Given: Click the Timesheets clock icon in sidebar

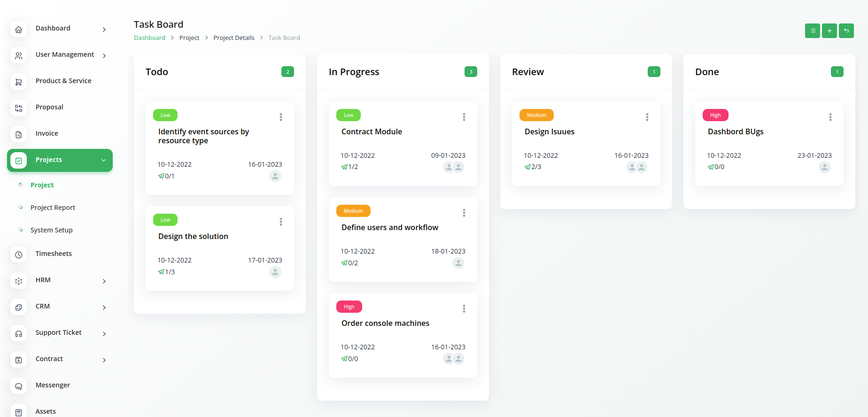Looking at the screenshot, I should coord(19,255).
